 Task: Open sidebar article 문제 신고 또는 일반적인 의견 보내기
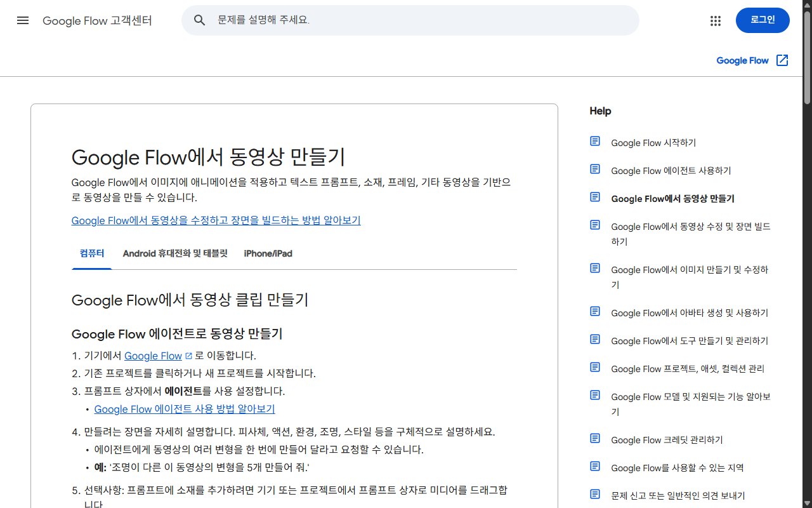point(678,496)
